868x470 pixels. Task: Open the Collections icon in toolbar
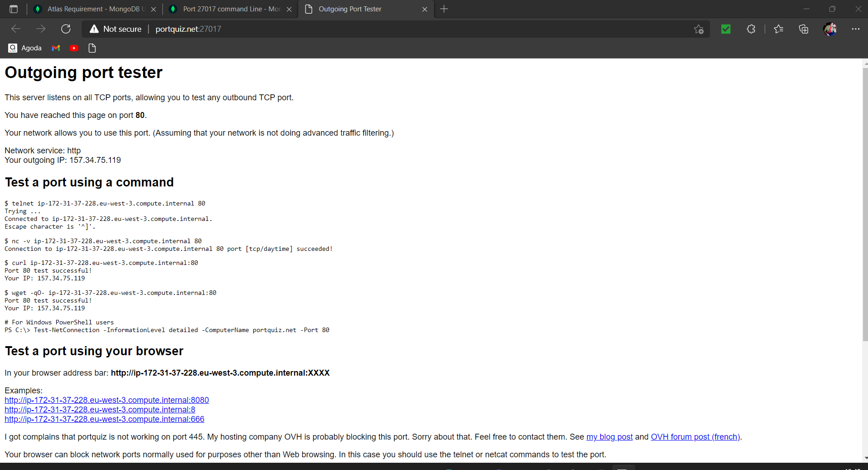tap(804, 29)
